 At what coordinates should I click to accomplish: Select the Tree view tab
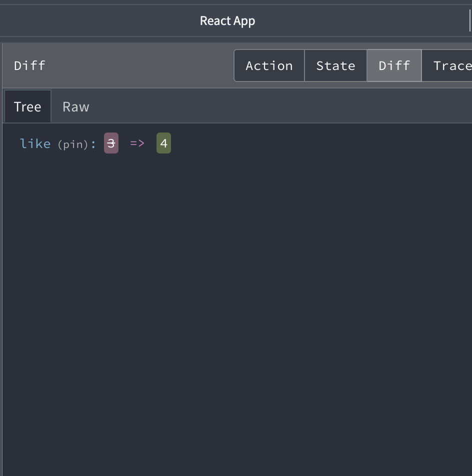coord(27,106)
